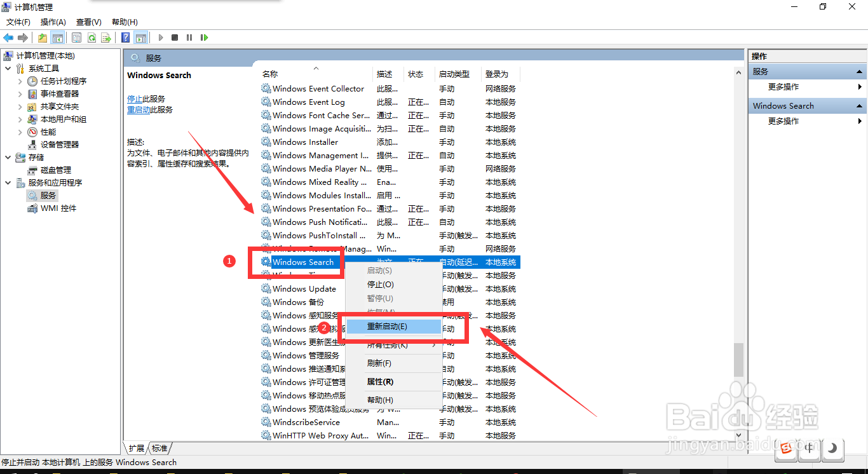Choose 停止(O) in context menu
868x474 pixels.
(393, 285)
